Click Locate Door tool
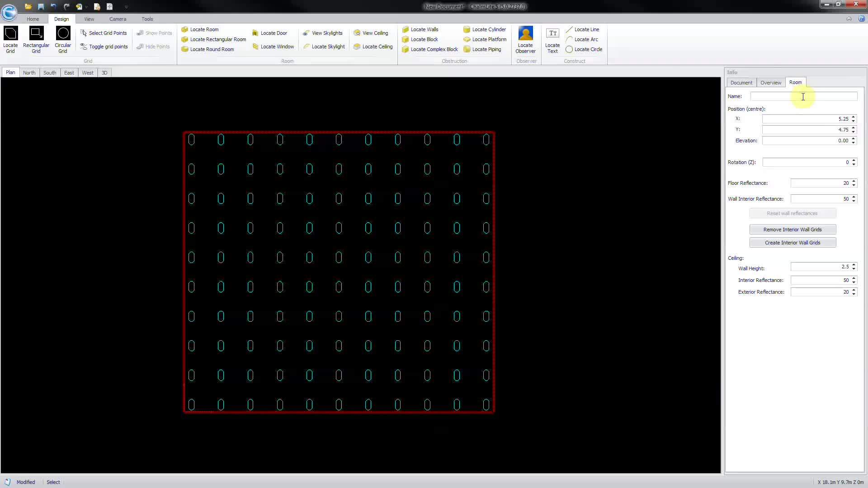868x488 pixels. point(269,33)
